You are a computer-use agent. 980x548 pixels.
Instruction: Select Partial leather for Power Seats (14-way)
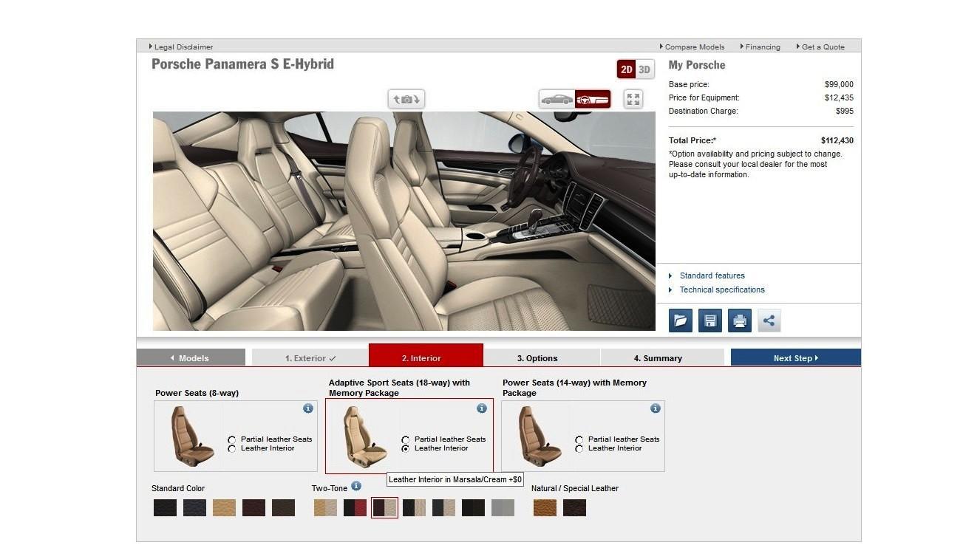pyautogui.click(x=579, y=439)
